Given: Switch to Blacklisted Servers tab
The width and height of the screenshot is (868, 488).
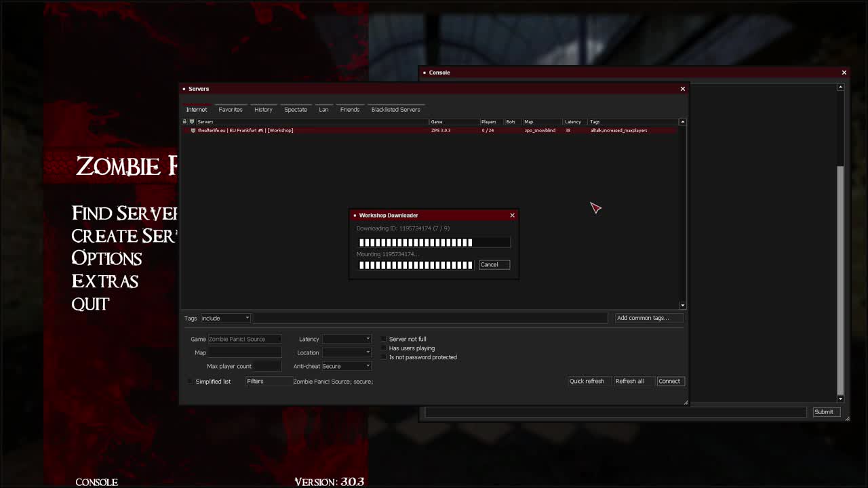Looking at the screenshot, I should coord(395,110).
